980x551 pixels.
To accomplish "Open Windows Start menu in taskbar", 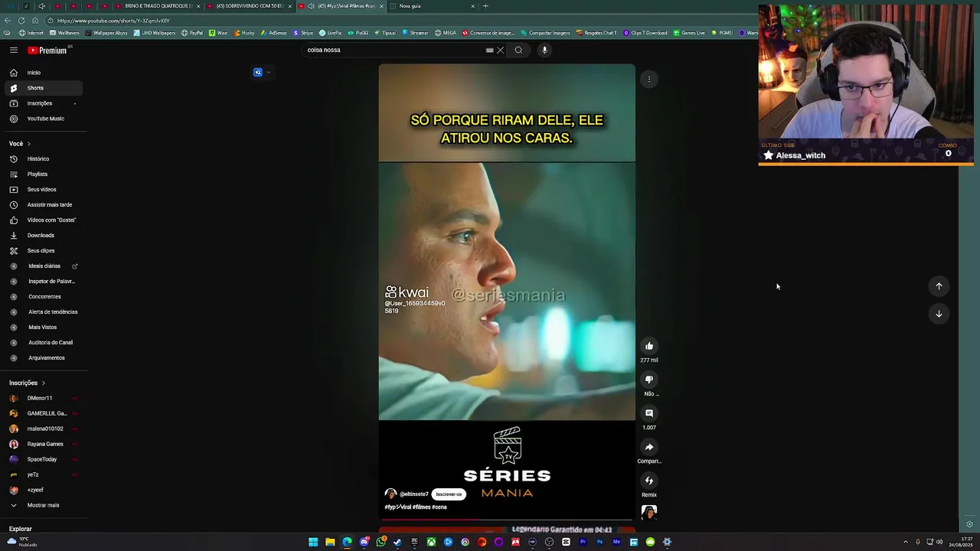I will (313, 543).
